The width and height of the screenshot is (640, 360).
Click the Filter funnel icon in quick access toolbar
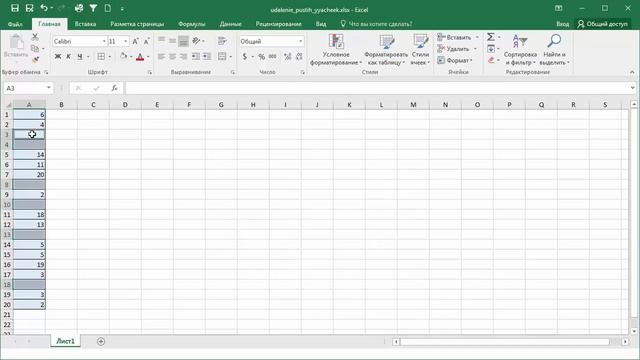point(93,8)
